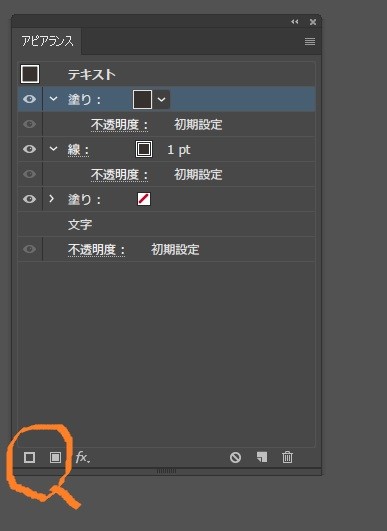Select the アピアランス tab
Screen dimensions: 387x531
tap(47, 41)
